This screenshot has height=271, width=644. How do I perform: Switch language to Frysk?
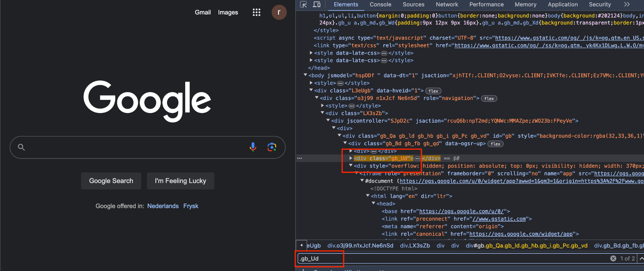[191, 206]
